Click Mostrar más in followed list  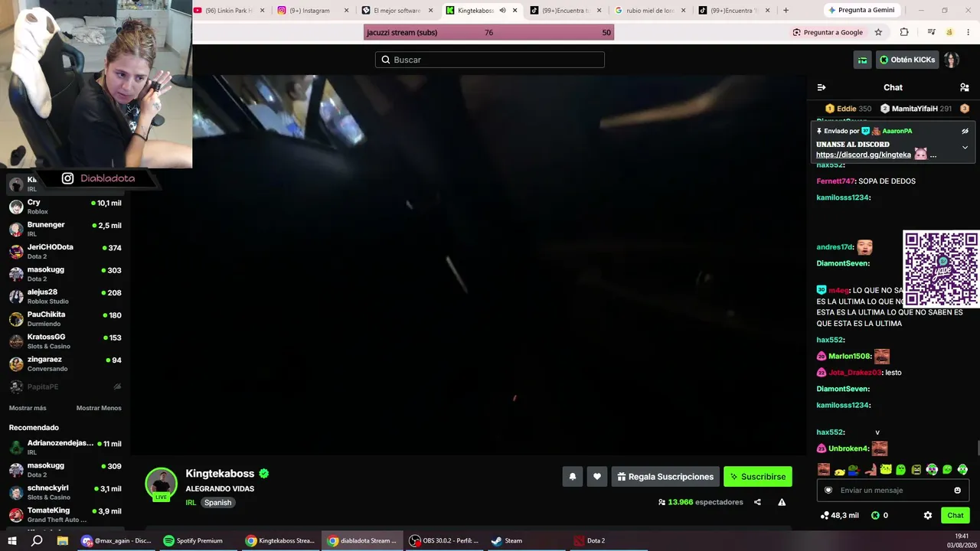[28, 408]
